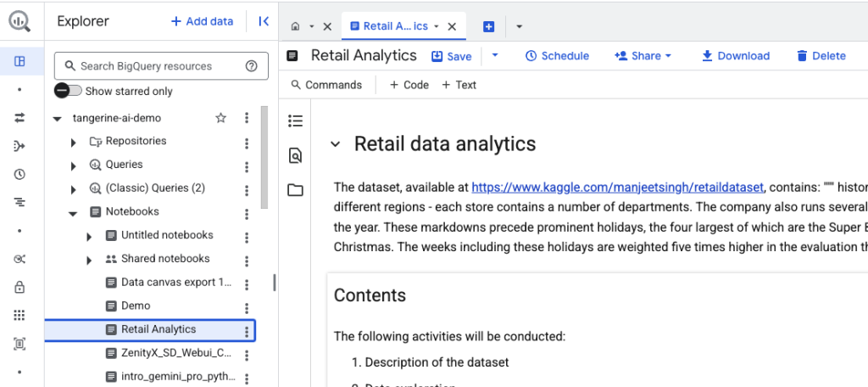Add a Text cell
The height and width of the screenshot is (387, 868).
coord(459,85)
